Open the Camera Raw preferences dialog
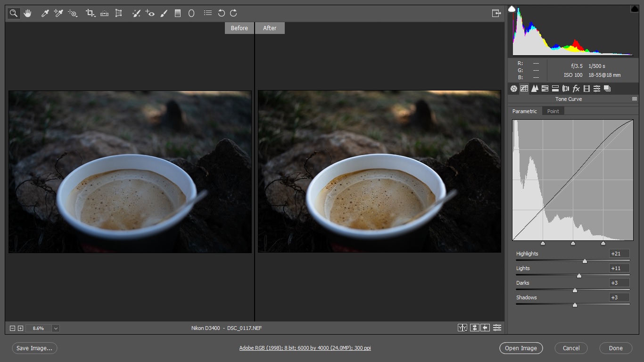This screenshot has height=362, width=644. pyautogui.click(x=207, y=14)
